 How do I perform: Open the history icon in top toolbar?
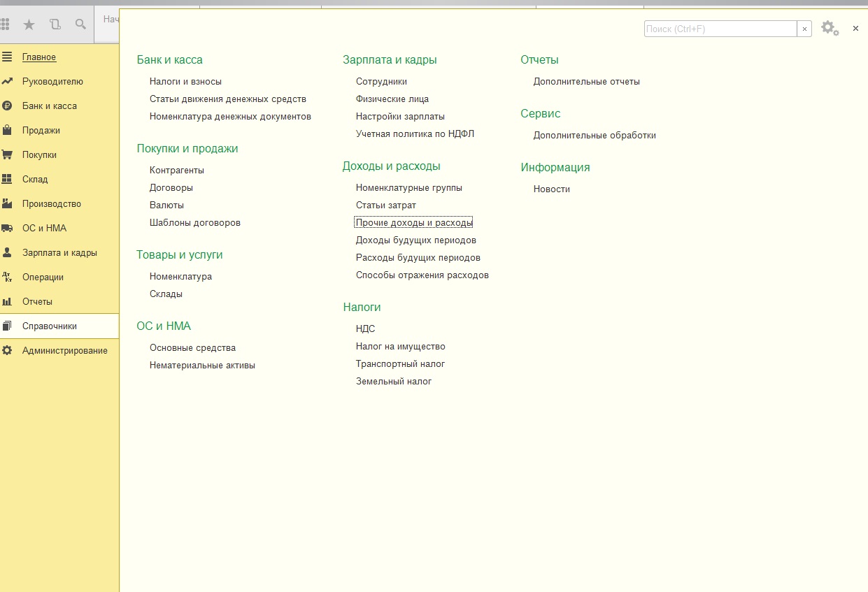[x=55, y=24]
